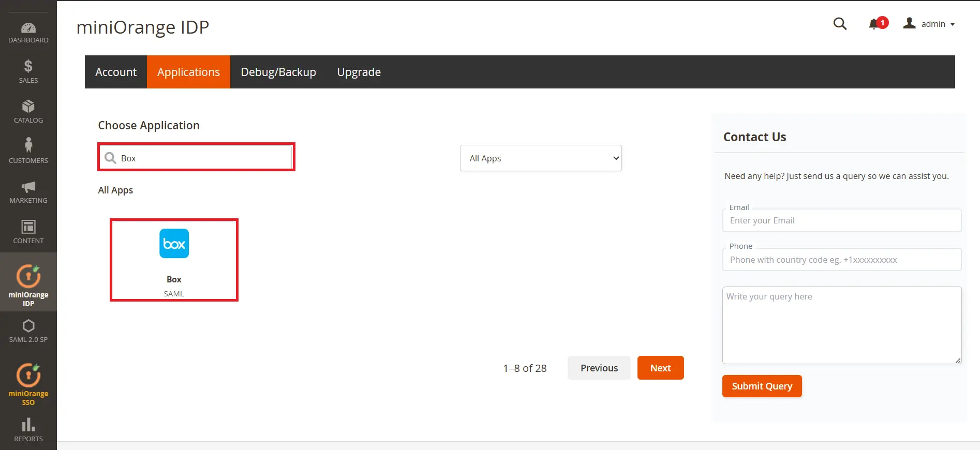Viewport: 980px width, 450px height.
Task: Switch to the Applications tab
Action: [188, 72]
